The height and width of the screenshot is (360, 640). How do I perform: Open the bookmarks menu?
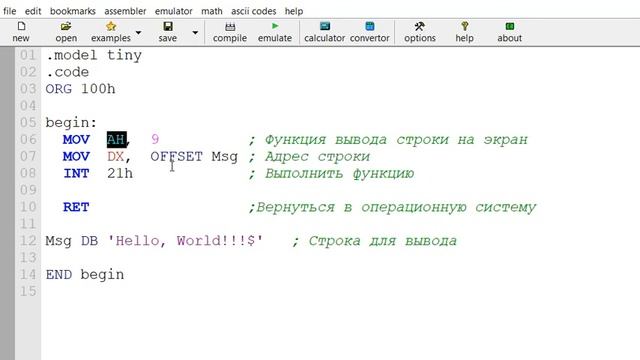[73, 11]
